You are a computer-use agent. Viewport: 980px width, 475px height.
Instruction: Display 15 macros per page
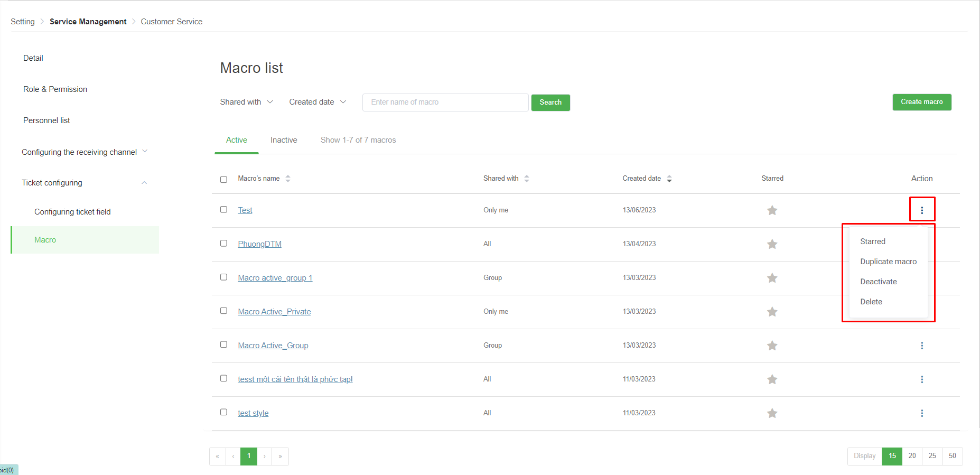(892, 457)
